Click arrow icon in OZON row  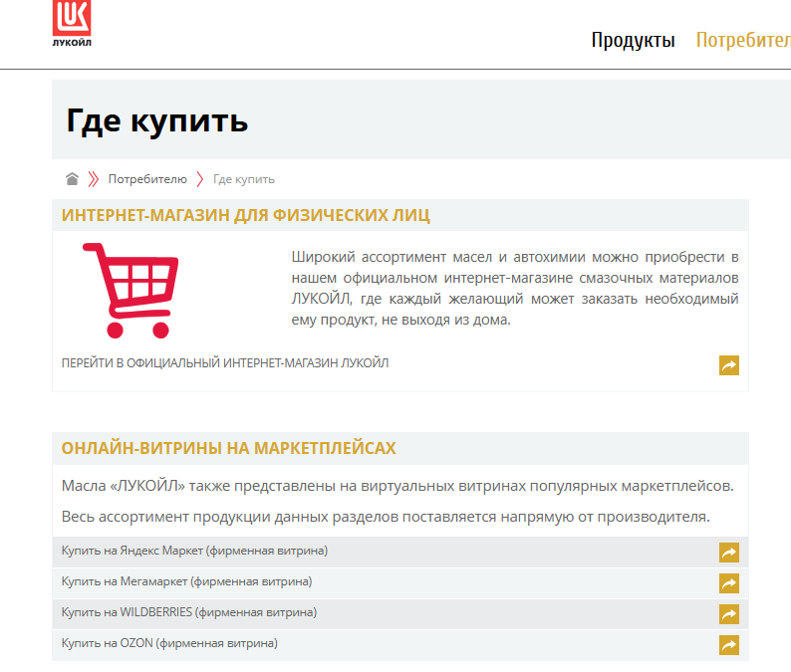pos(729,645)
